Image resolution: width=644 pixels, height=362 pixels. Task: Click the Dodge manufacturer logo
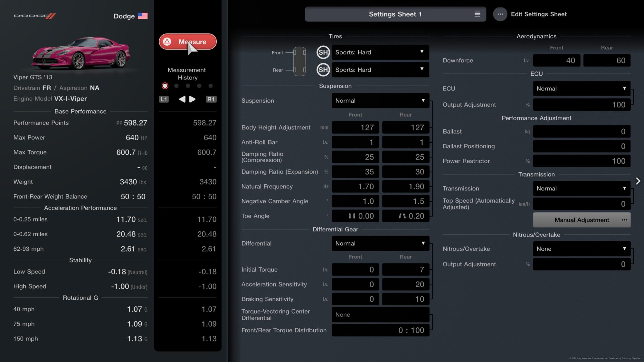(x=35, y=16)
